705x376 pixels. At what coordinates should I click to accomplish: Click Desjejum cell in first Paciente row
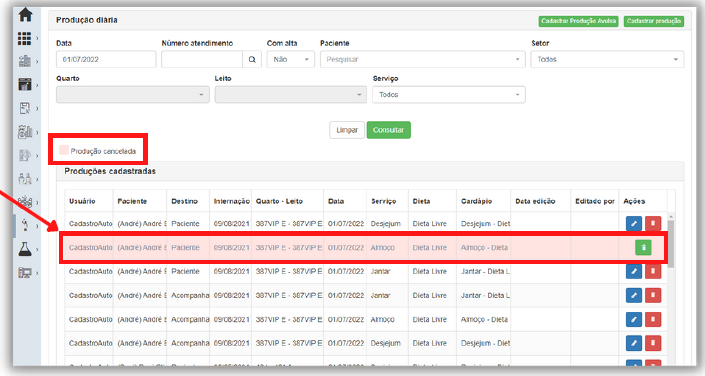point(386,224)
